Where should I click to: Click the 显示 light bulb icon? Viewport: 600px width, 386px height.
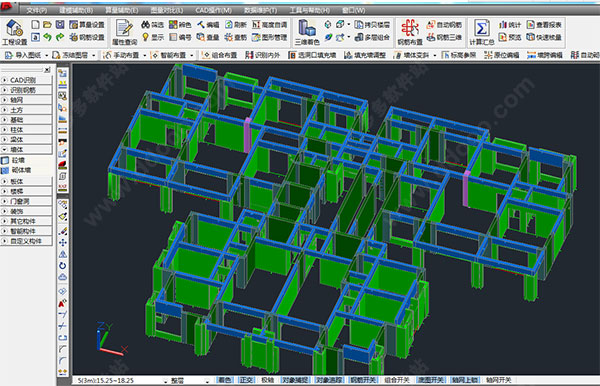click(145, 37)
